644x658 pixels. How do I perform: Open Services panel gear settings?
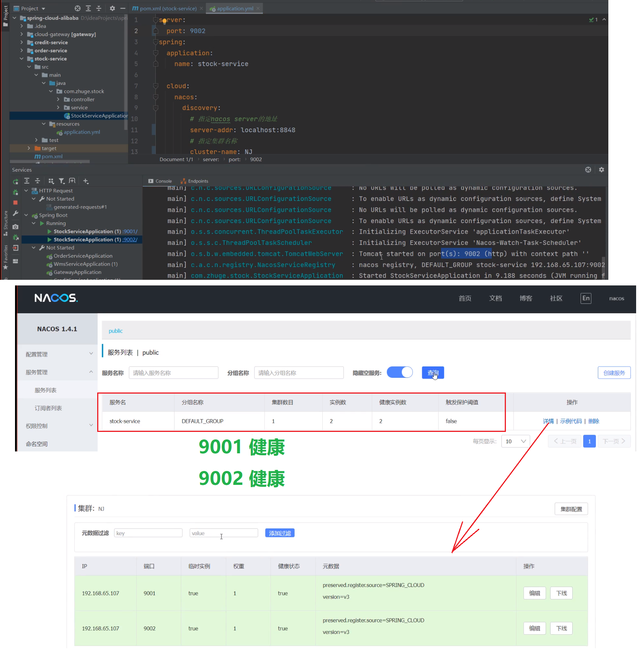(602, 170)
